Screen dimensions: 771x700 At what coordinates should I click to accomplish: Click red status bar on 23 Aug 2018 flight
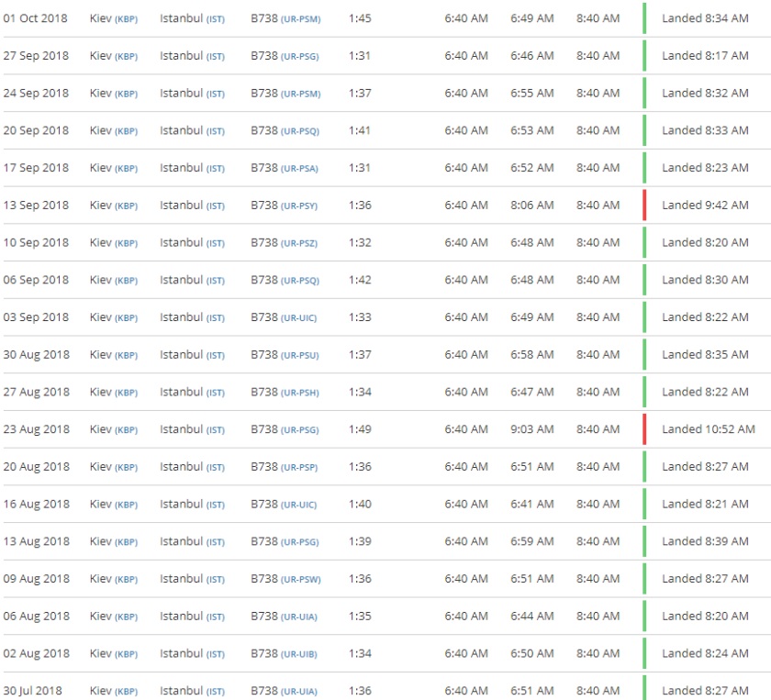coord(644,429)
